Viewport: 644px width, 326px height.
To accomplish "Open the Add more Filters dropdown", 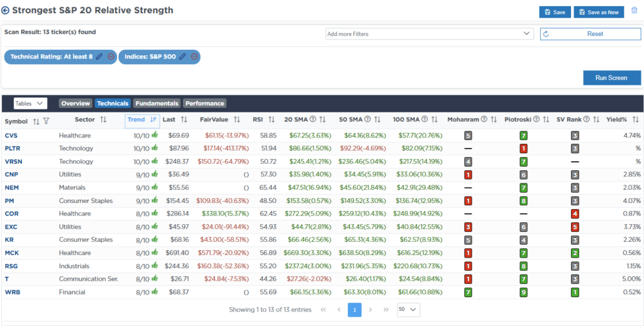I will tap(429, 34).
